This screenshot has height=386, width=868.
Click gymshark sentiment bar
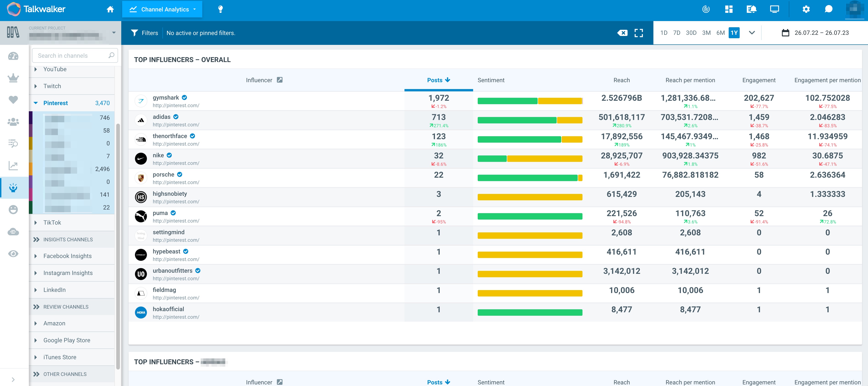530,101
